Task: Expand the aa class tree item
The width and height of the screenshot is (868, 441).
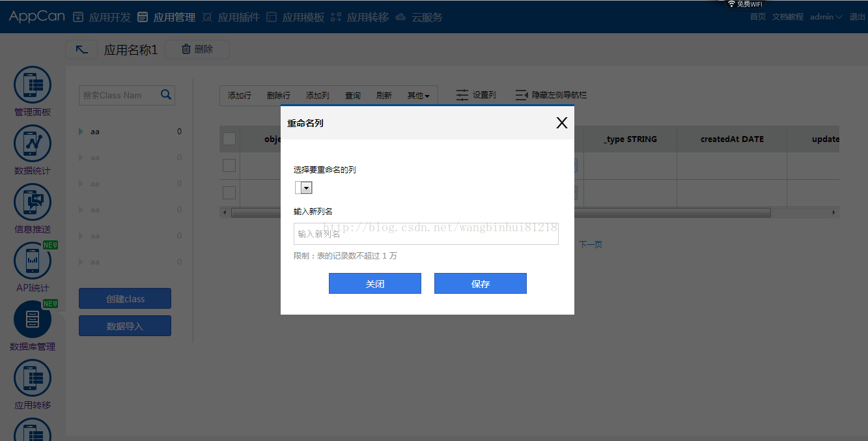Action: (x=81, y=132)
